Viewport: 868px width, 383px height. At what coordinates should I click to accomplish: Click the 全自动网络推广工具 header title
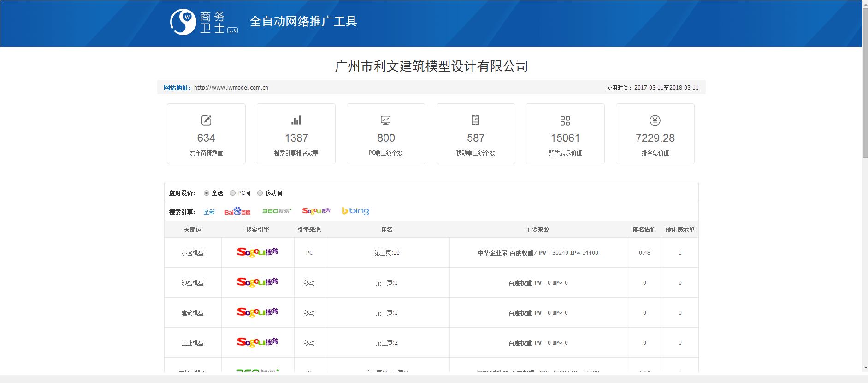pos(303,21)
